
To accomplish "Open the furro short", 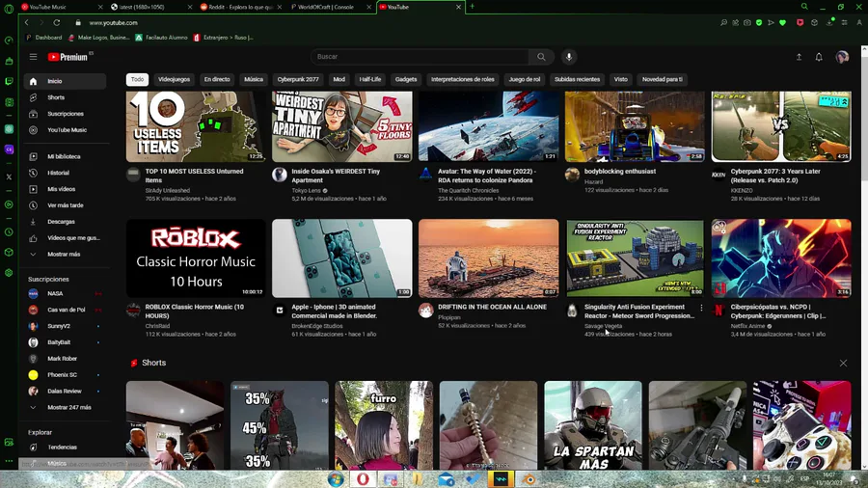I will pos(384,425).
